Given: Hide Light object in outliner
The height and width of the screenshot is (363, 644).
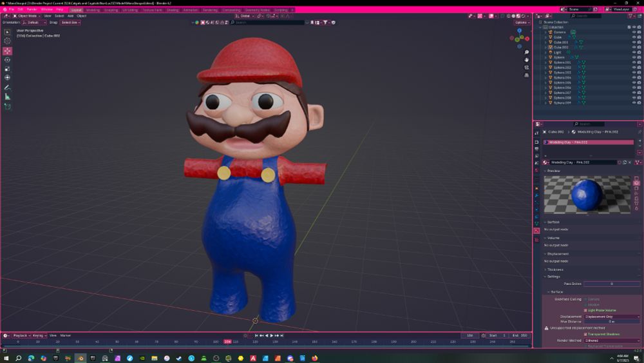Looking at the screenshot, I should pyautogui.click(x=634, y=52).
